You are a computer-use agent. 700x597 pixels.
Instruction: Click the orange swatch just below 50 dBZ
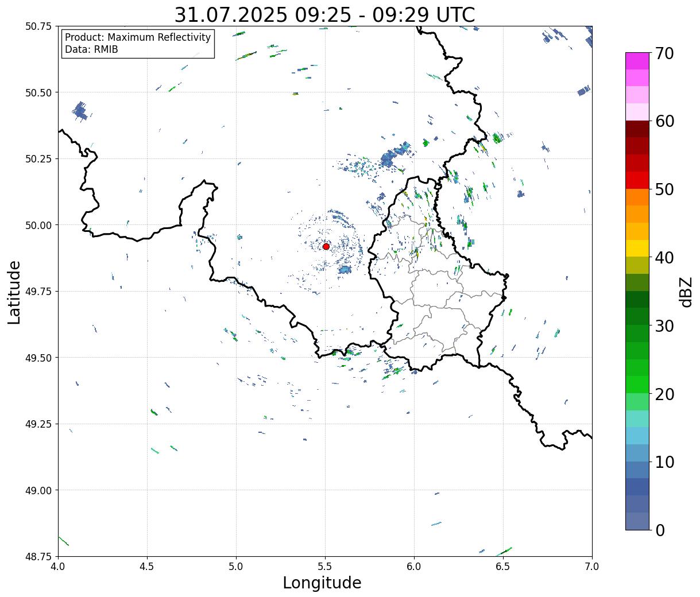tap(637, 197)
